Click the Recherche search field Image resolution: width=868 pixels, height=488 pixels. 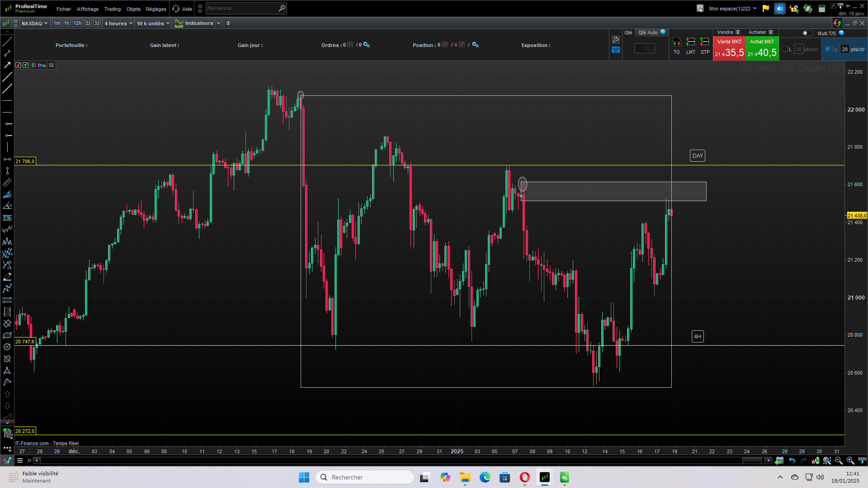coord(242,8)
